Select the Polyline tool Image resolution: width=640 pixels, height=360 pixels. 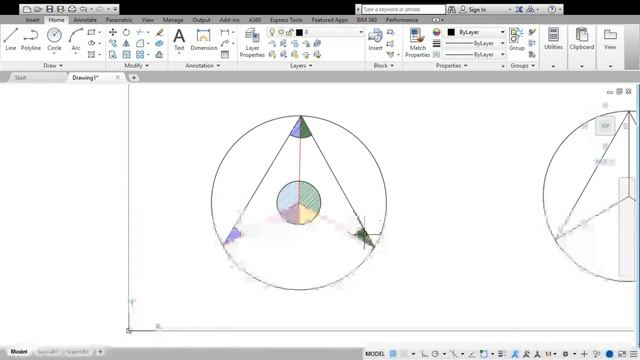pyautogui.click(x=31, y=39)
